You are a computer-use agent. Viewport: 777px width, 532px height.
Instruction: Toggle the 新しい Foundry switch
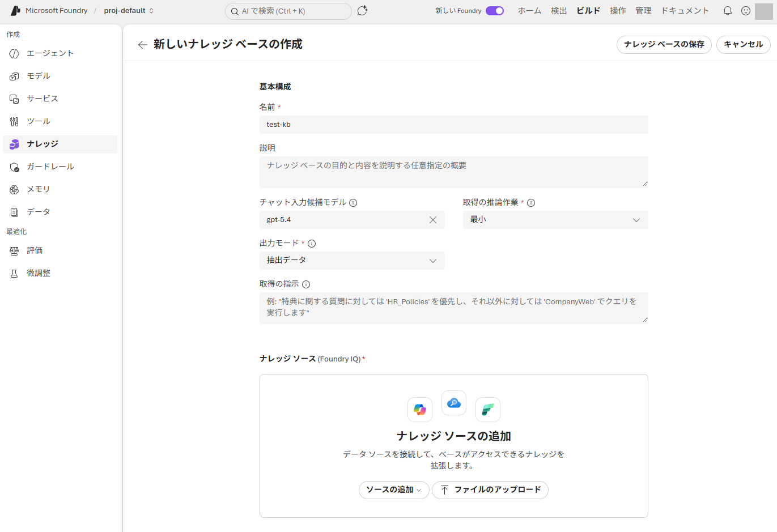pos(495,11)
